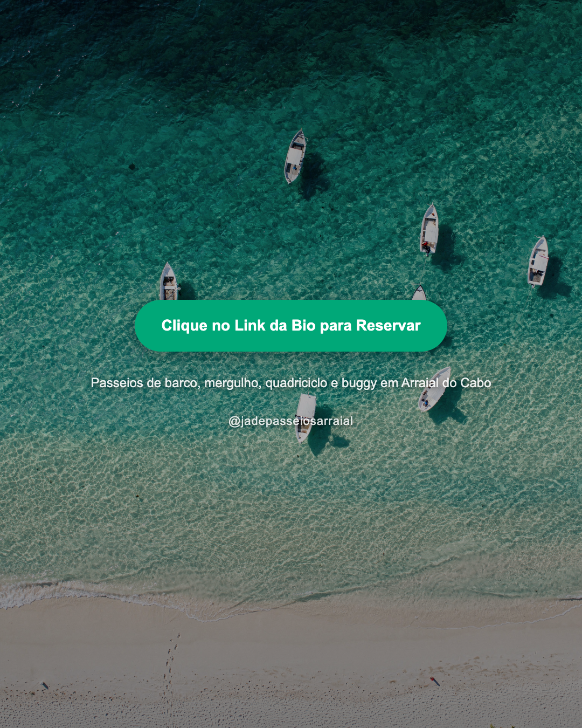Click the green 'Clique no Link da Bio para Reservar' button
This screenshot has width=582, height=728.
[x=291, y=326]
